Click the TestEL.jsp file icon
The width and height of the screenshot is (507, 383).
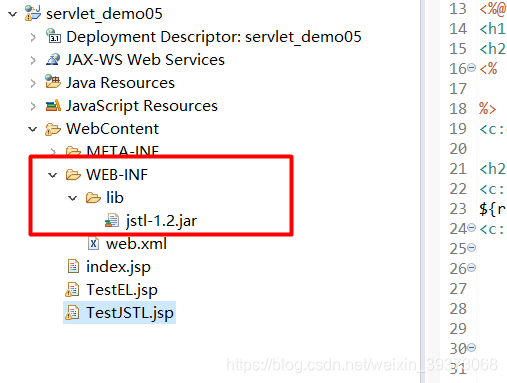[x=72, y=290]
